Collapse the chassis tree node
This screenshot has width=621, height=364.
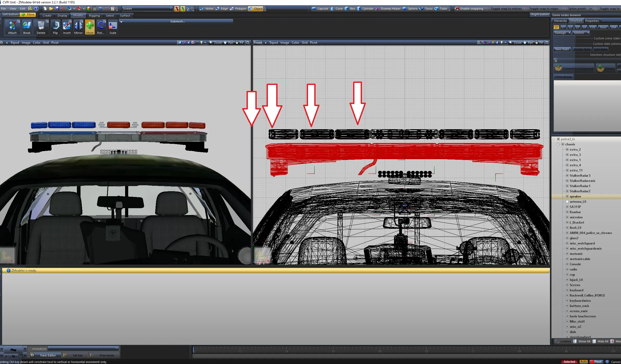[x=558, y=144]
